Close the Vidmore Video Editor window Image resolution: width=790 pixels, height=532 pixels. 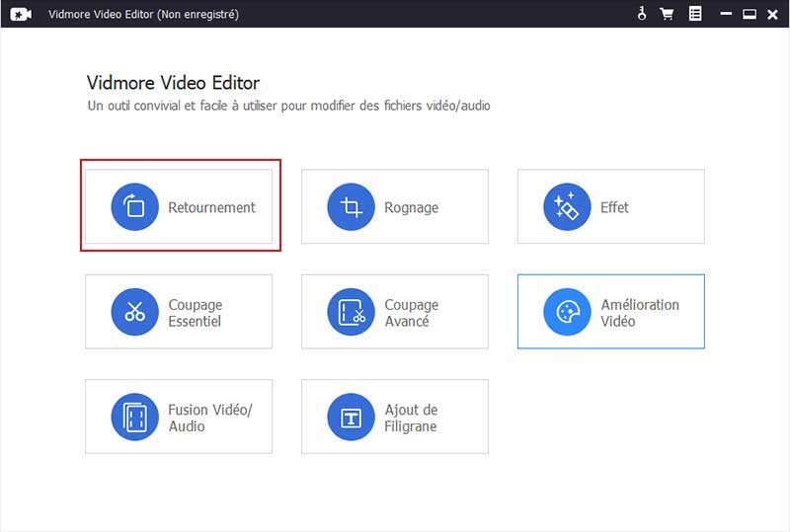click(x=772, y=14)
